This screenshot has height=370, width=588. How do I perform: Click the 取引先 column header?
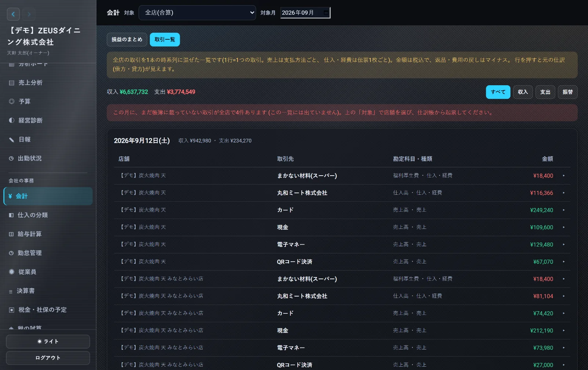(x=285, y=159)
